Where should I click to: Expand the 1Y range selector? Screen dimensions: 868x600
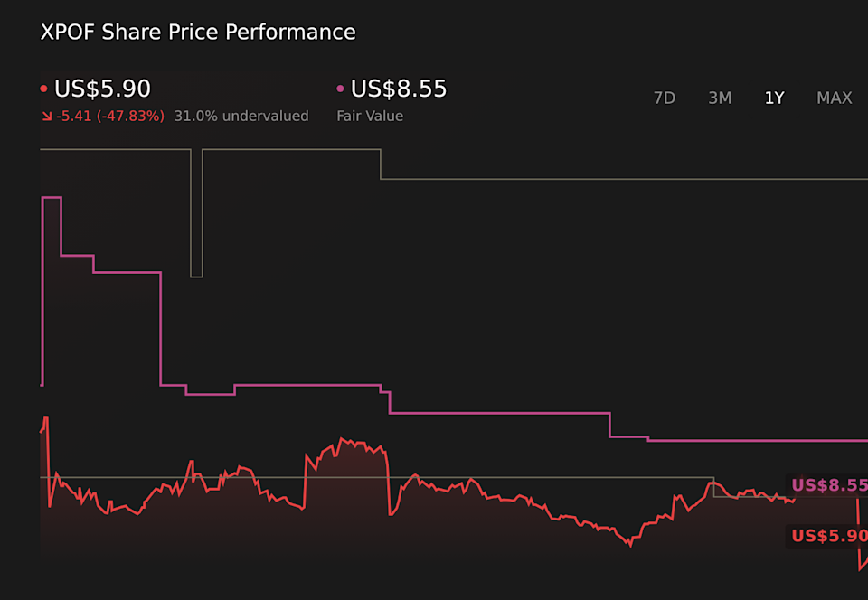click(x=775, y=98)
